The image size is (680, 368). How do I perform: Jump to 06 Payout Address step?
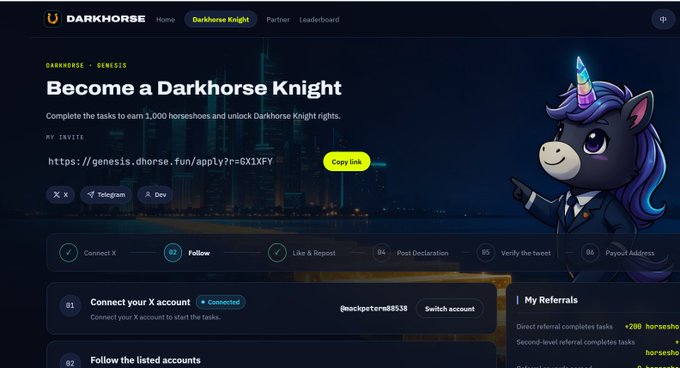coord(618,253)
